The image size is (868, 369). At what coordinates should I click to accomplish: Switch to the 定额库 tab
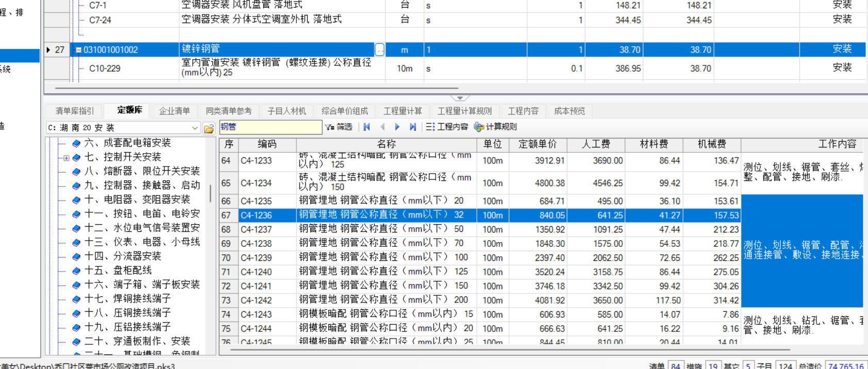(129, 110)
